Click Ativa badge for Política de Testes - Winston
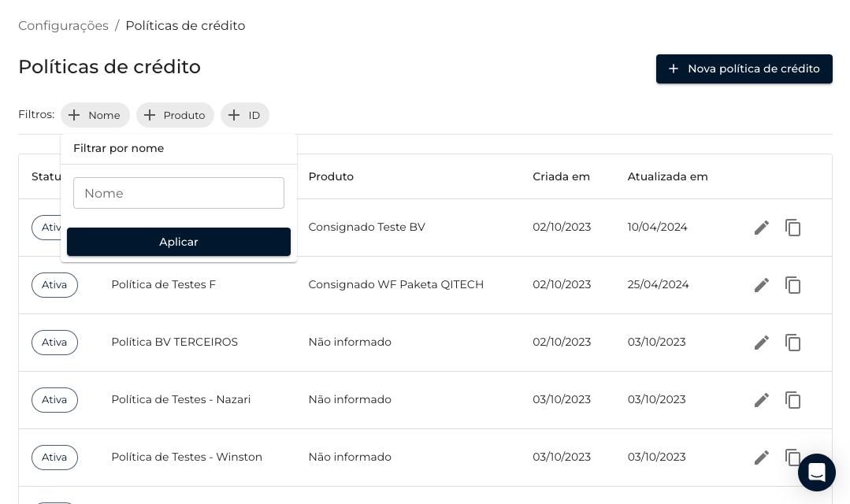 [x=54, y=458]
